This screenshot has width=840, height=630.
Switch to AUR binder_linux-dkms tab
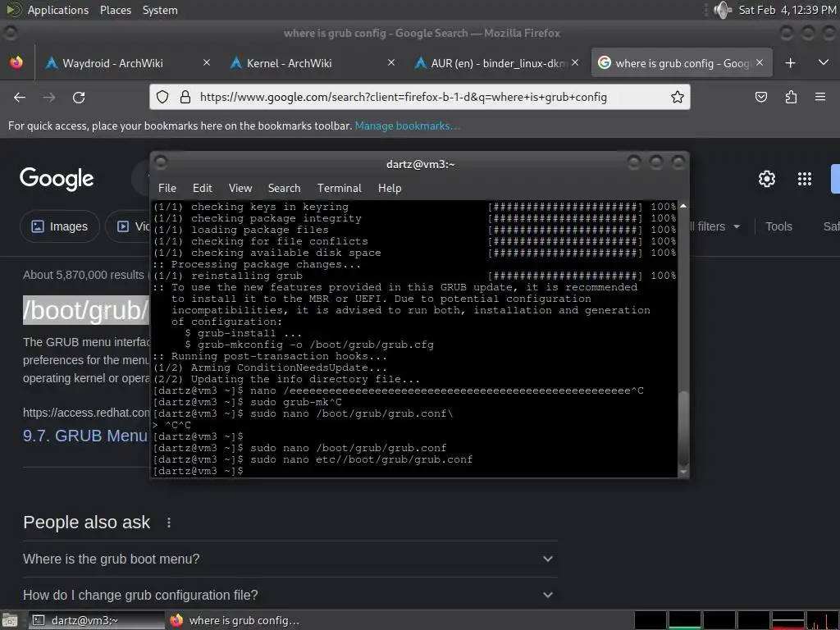coord(497,62)
